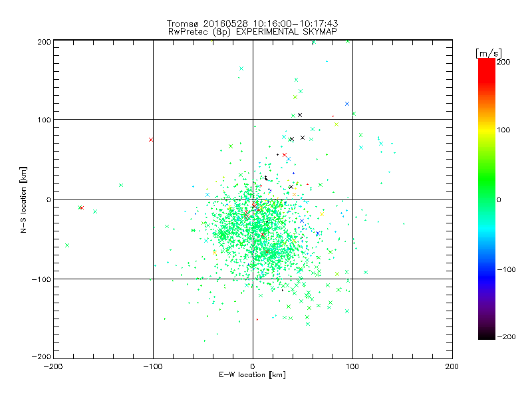Click the y-axis tick label '200'
Viewport: 532px width, 399px height.
pos(45,42)
